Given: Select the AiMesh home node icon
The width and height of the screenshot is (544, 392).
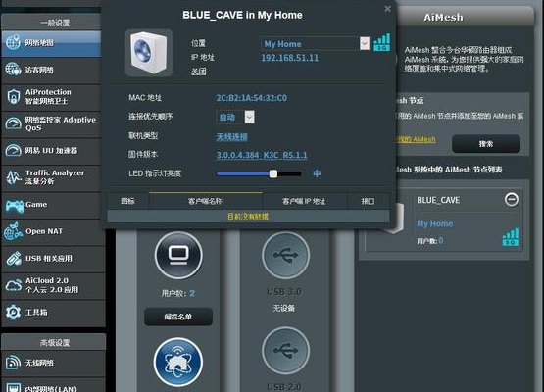Looking at the screenshot, I should click(178, 363).
